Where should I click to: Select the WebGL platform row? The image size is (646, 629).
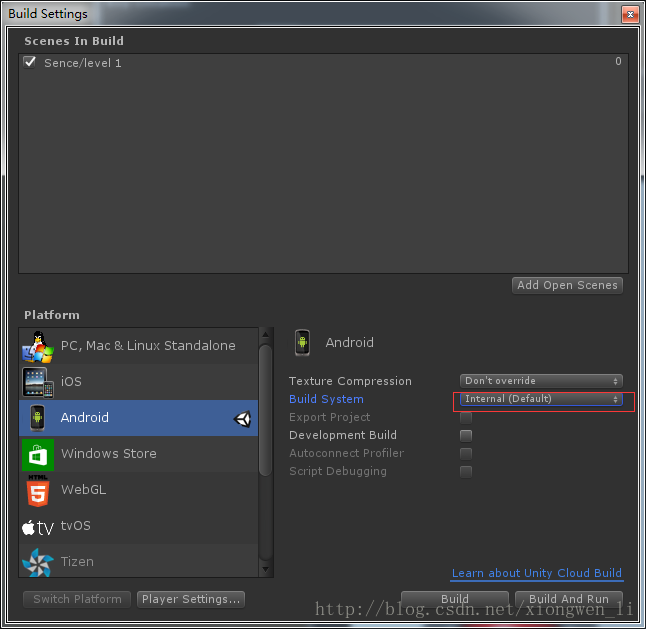(138, 490)
